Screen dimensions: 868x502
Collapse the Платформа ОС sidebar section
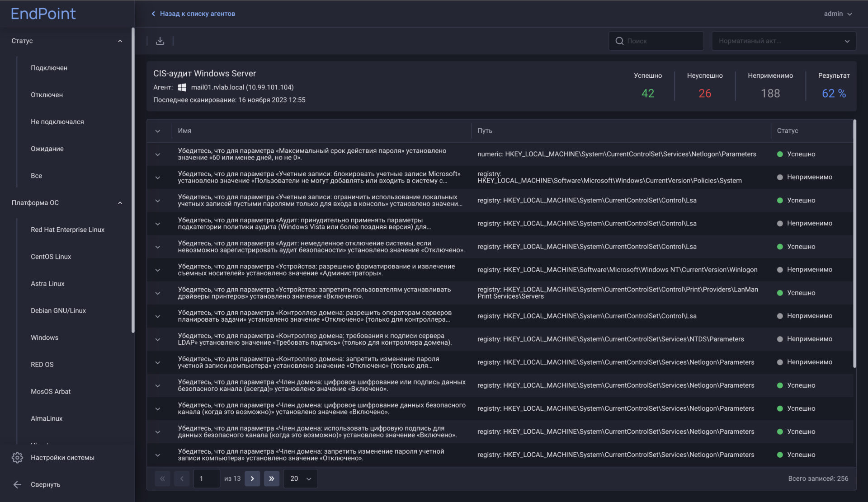tap(120, 203)
